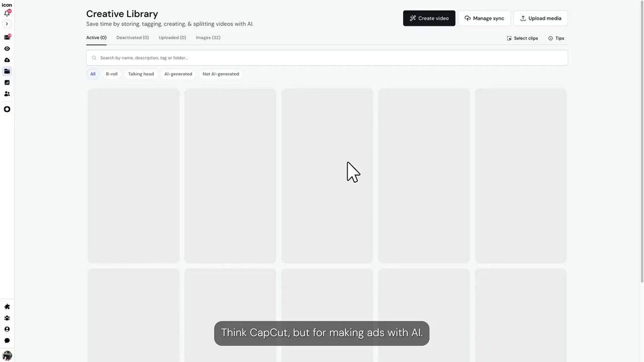
Task: Switch to the Active (0) tab
Action: click(96, 38)
